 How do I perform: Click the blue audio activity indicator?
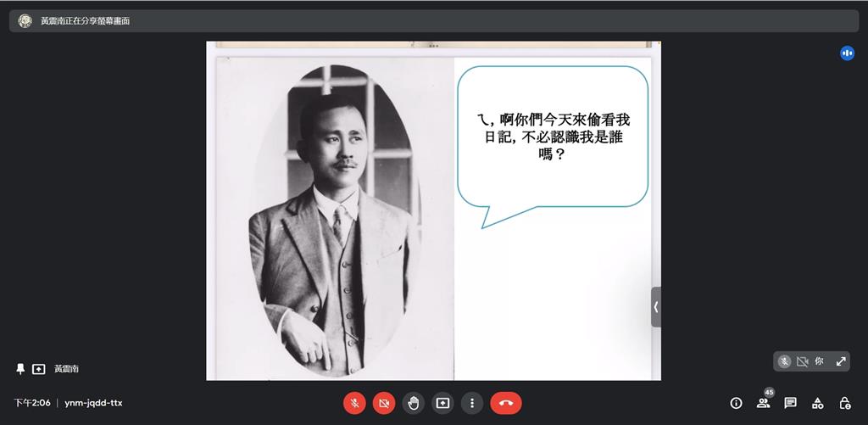(x=847, y=53)
